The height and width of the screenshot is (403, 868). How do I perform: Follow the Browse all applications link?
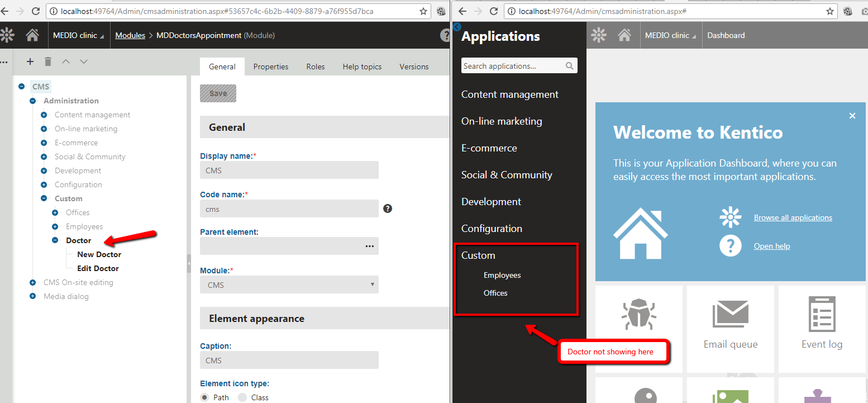coord(793,217)
